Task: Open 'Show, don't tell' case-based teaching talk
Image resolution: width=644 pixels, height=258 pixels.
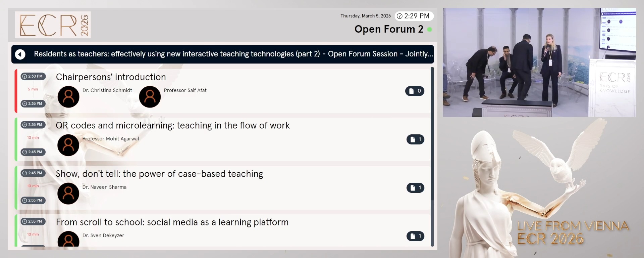Action: (159, 174)
